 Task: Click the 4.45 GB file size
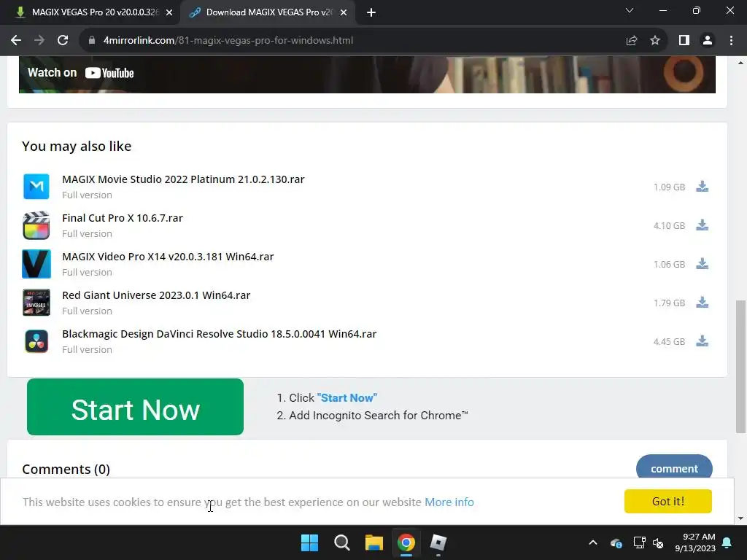pos(669,341)
